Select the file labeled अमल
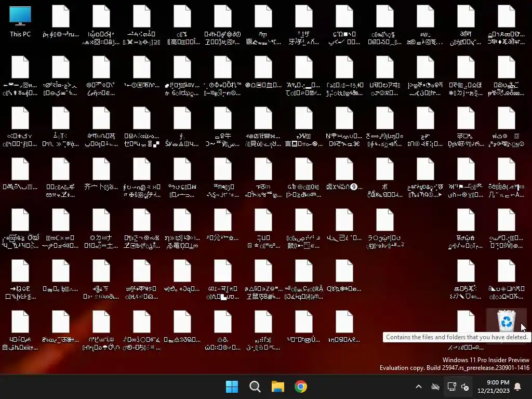This screenshot has width=532, height=399. pyautogui.click(x=466, y=26)
